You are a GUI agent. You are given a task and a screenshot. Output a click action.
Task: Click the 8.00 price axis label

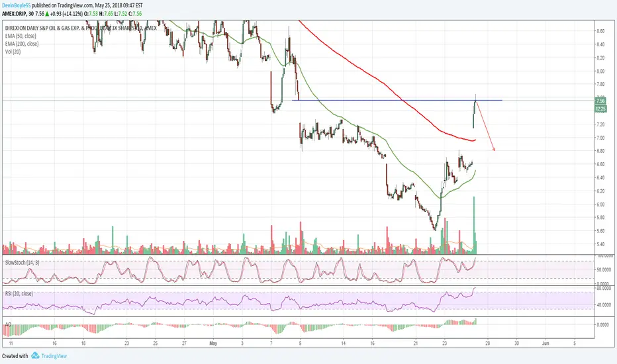pos(600,71)
